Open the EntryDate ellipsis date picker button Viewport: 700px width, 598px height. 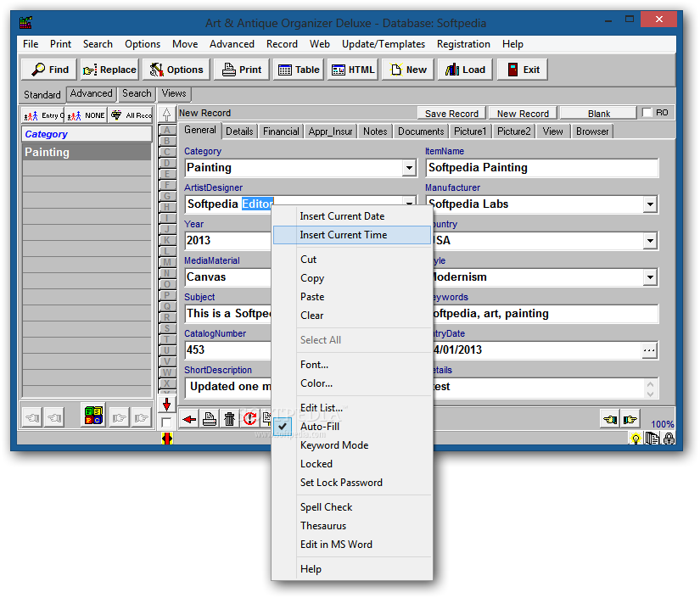(x=649, y=350)
